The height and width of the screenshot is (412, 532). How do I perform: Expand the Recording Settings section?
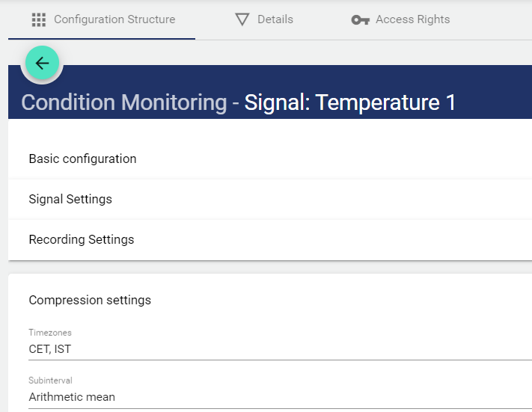[82, 239]
